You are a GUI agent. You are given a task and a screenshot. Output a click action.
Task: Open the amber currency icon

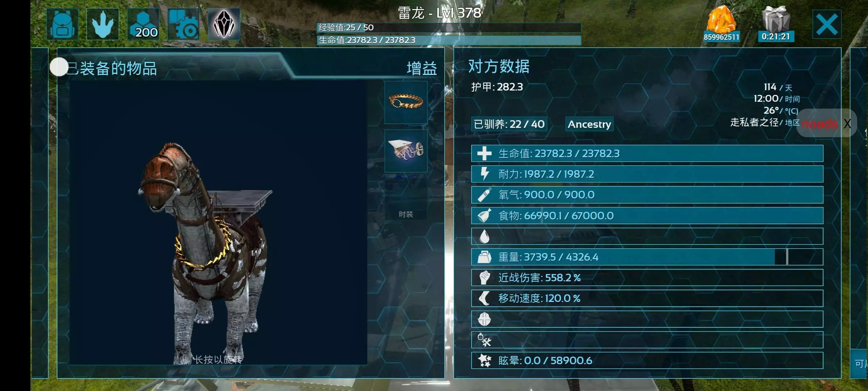[722, 23]
